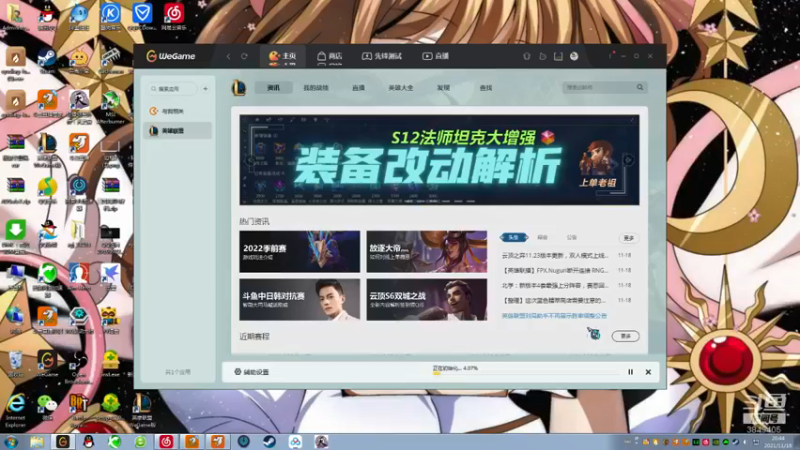
Task: Open the 【整理】headline in news list
Action: coord(555,300)
